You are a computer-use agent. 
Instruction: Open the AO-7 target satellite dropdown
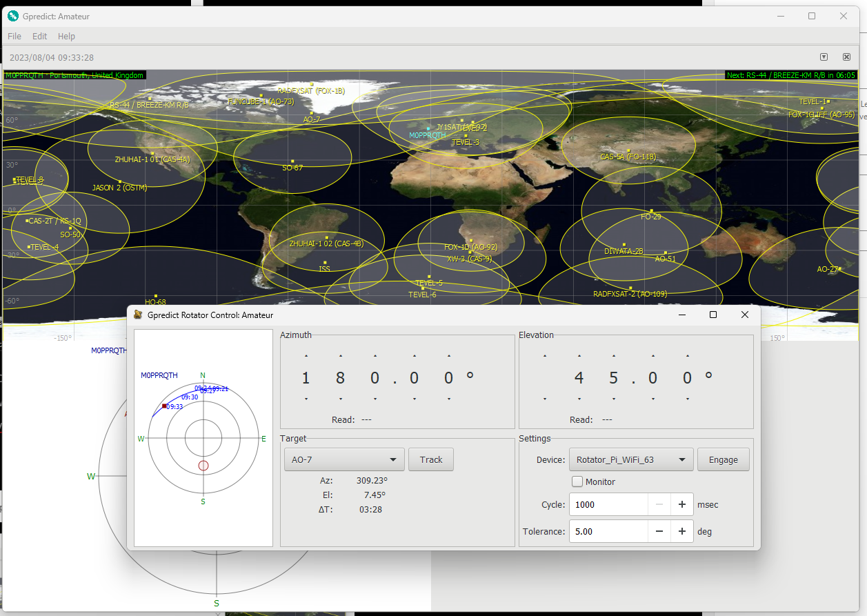coord(344,459)
